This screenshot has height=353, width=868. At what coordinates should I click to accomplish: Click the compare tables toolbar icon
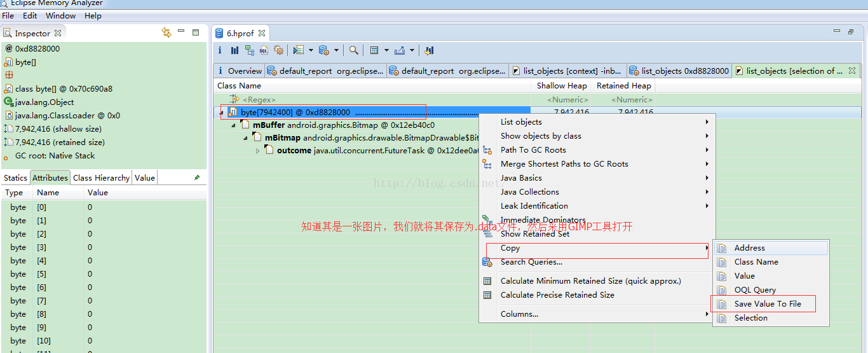429,50
